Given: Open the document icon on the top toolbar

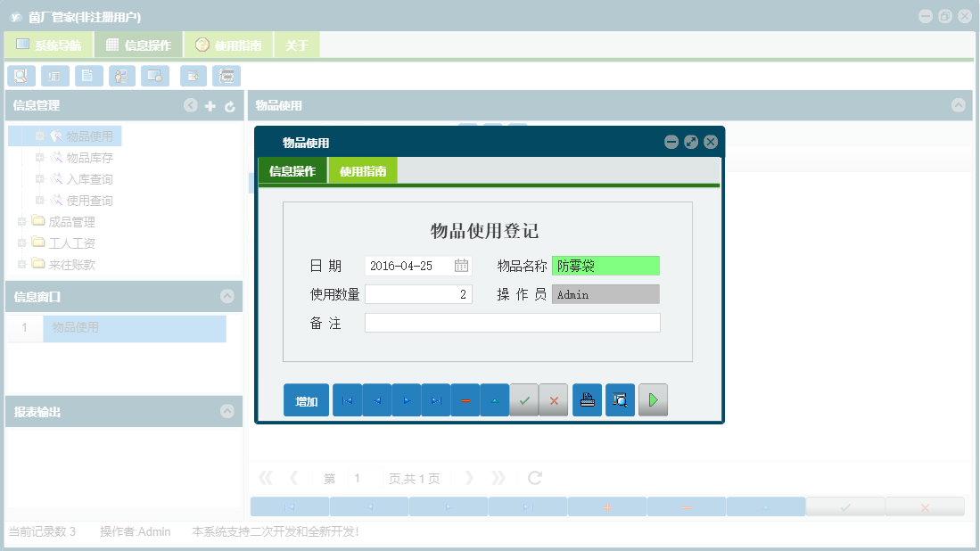Looking at the screenshot, I should [88, 76].
